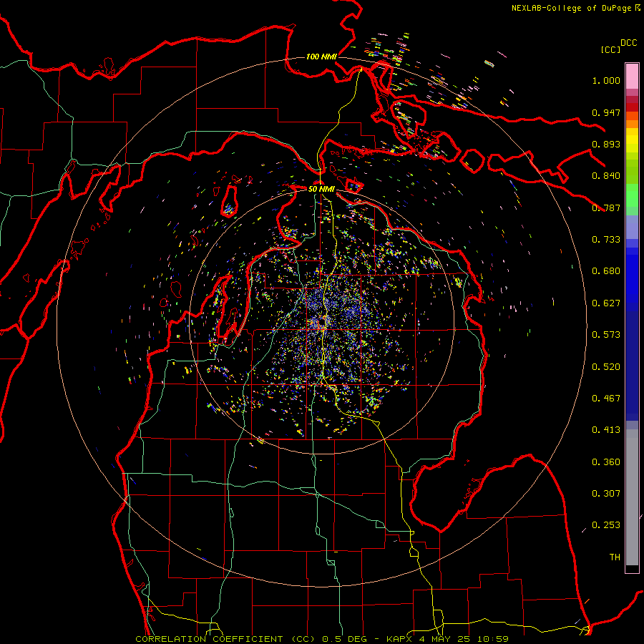Pick the 0.893 scale value
Screen dimensions: 644x644
coord(606,144)
